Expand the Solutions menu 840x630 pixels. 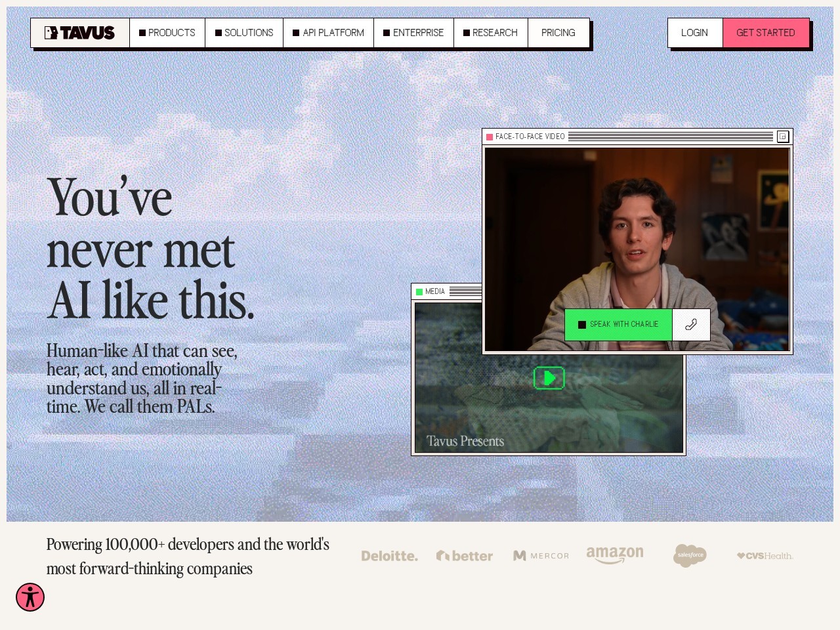tap(244, 33)
